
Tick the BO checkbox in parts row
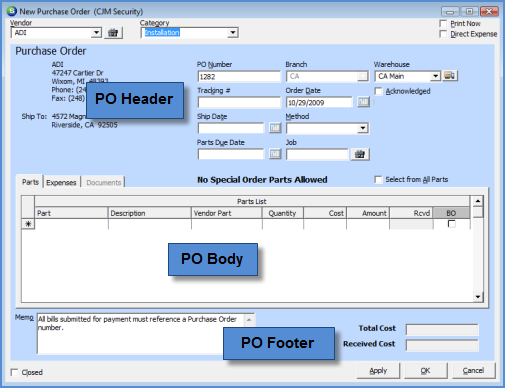coord(452,224)
